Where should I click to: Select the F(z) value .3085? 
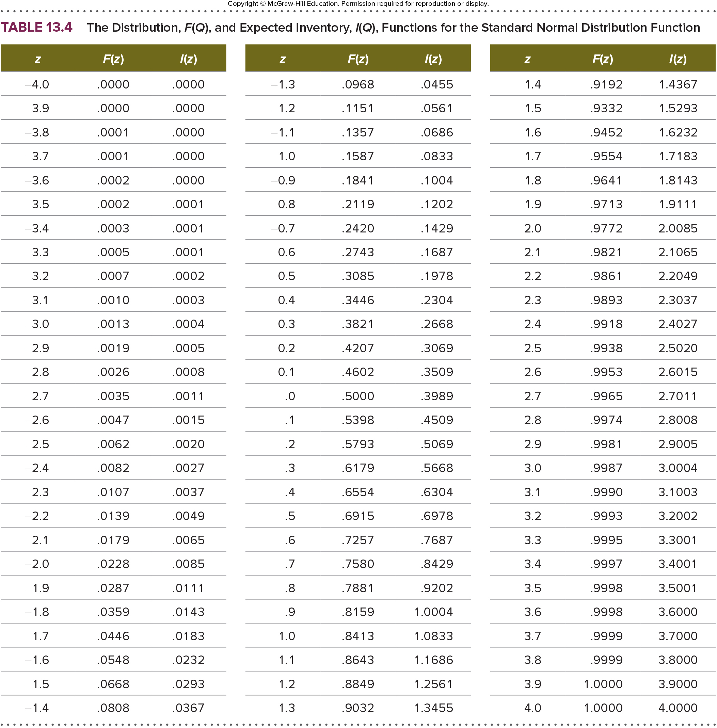click(358, 276)
